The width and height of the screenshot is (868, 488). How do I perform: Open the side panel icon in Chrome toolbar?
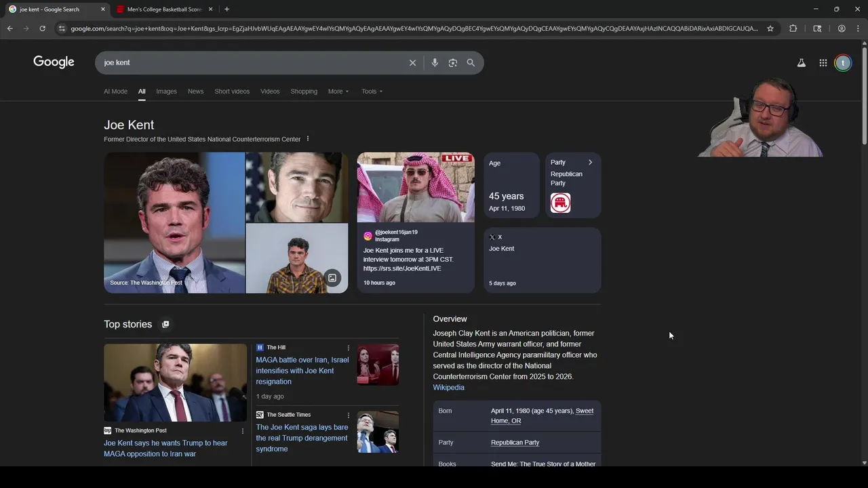tap(817, 28)
